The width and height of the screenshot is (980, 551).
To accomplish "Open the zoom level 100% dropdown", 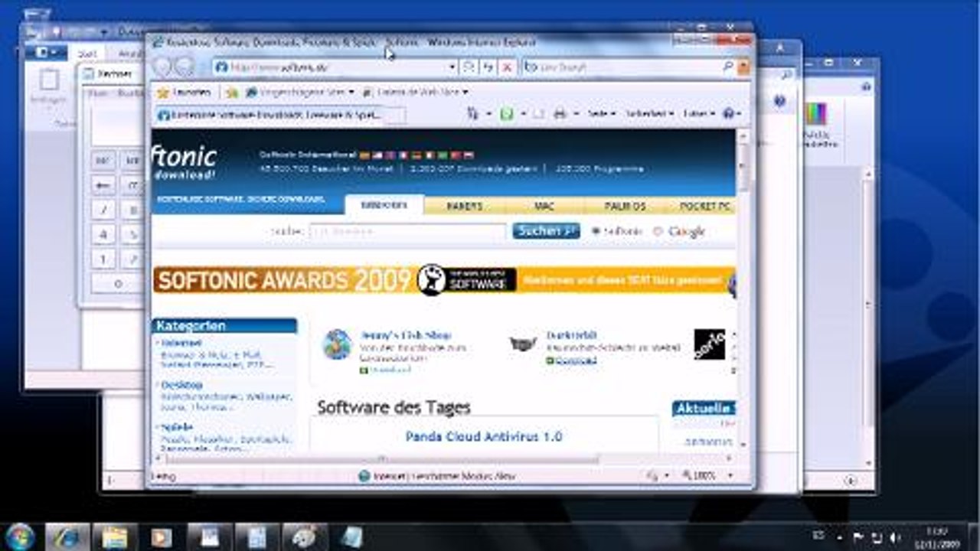I will [x=730, y=476].
